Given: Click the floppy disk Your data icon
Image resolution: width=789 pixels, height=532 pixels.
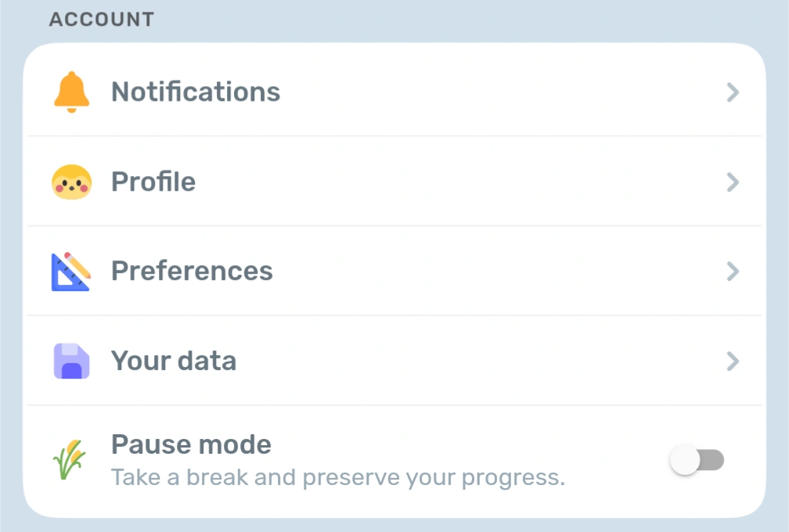Looking at the screenshot, I should coord(71,361).
